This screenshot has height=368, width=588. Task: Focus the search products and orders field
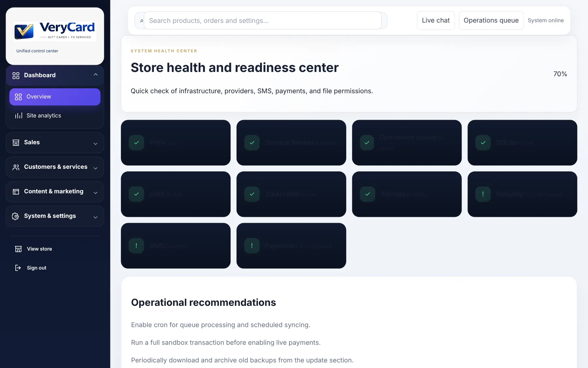(x=263, y=21)
